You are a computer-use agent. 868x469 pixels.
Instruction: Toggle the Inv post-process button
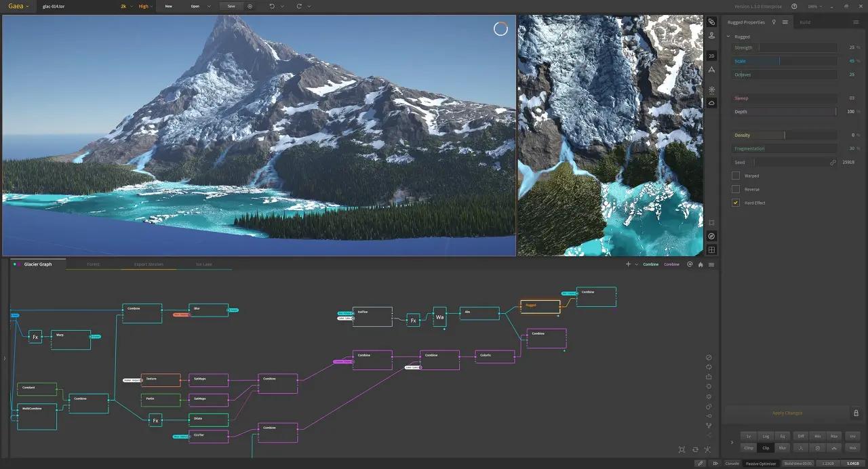(x=852, y=436)
